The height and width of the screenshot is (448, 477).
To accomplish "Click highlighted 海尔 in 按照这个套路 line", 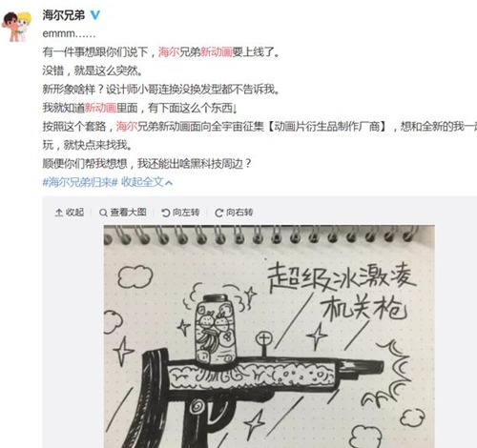I will pos(127,127).
